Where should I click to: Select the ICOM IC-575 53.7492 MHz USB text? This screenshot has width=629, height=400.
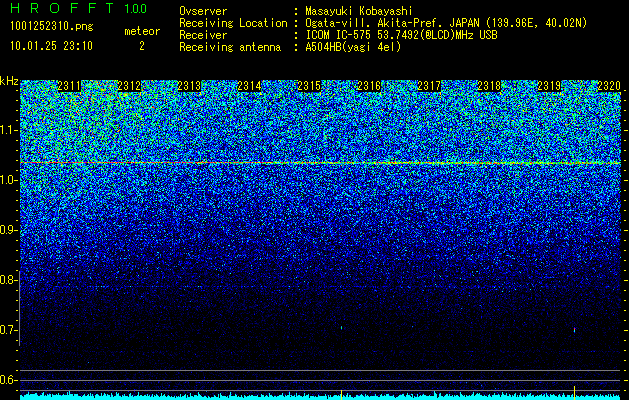pyautogui.click(x=401, y=35)
